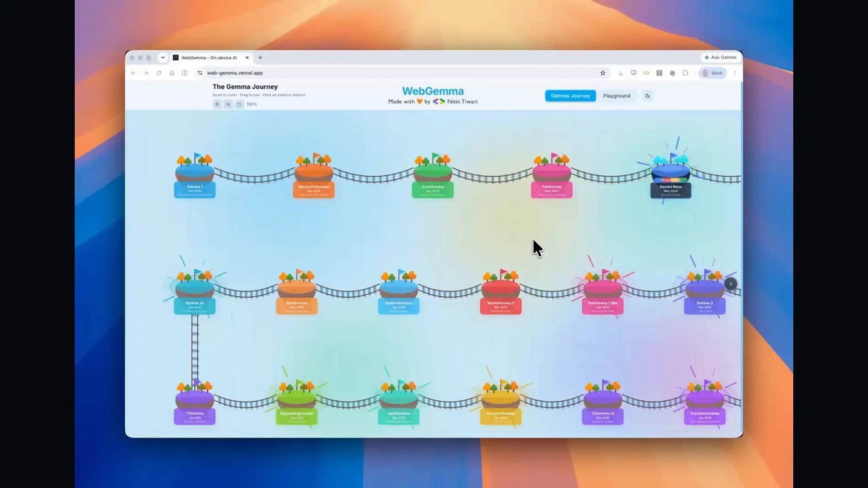
Task: Go back to the previous page
Action: [134, 73]
